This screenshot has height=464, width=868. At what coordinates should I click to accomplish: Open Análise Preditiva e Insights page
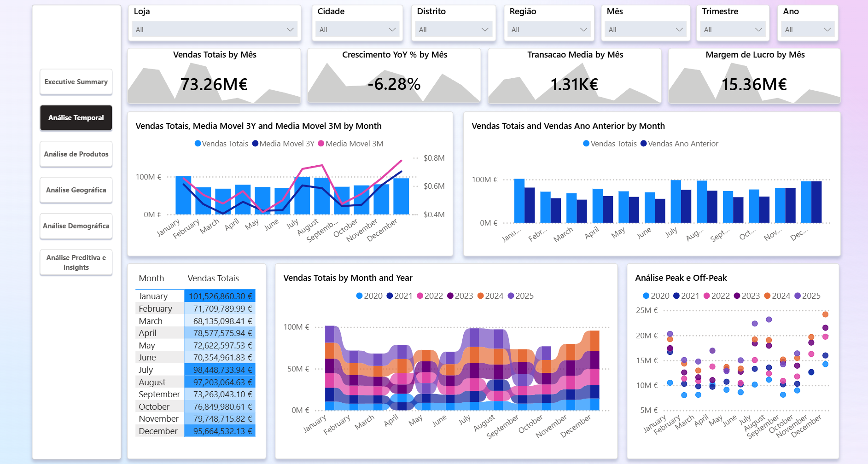(x=76, y=262)
